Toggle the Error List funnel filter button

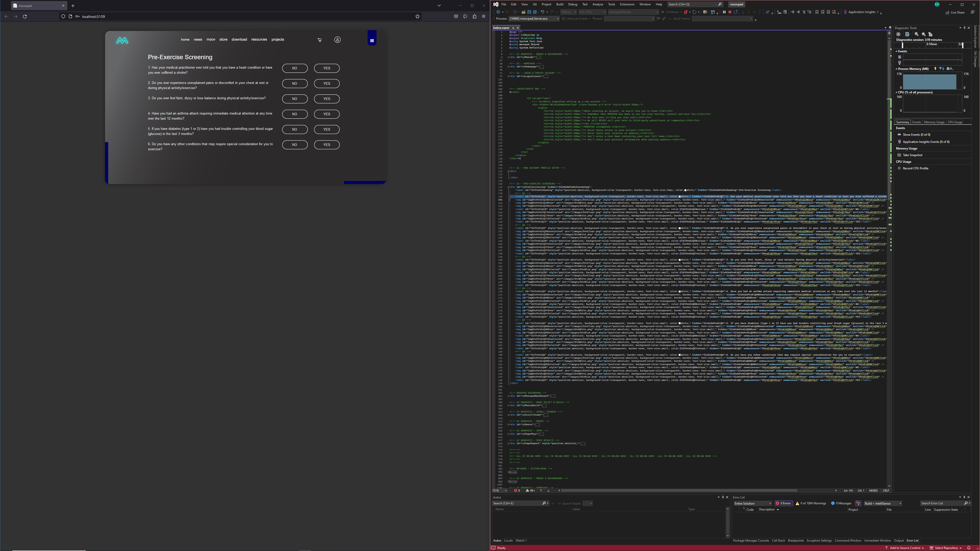pos(858,504)
